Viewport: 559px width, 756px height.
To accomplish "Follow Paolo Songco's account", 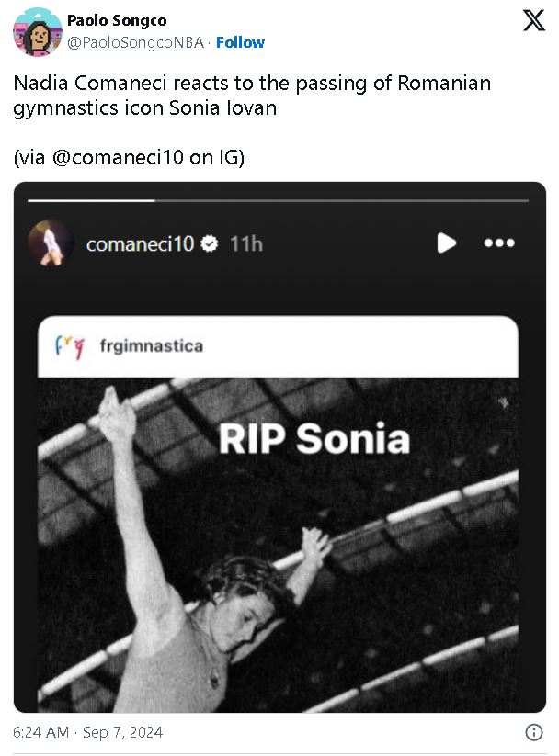I will [x=240, y=42].
